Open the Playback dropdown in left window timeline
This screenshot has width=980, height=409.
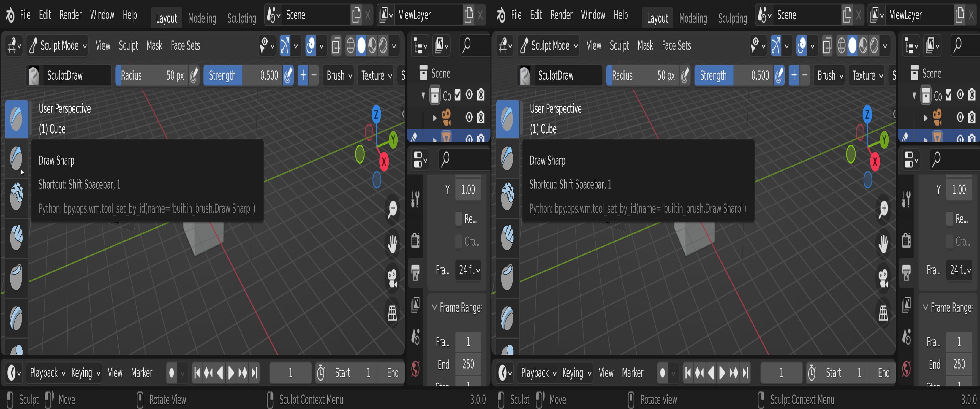tap(48, 373)
